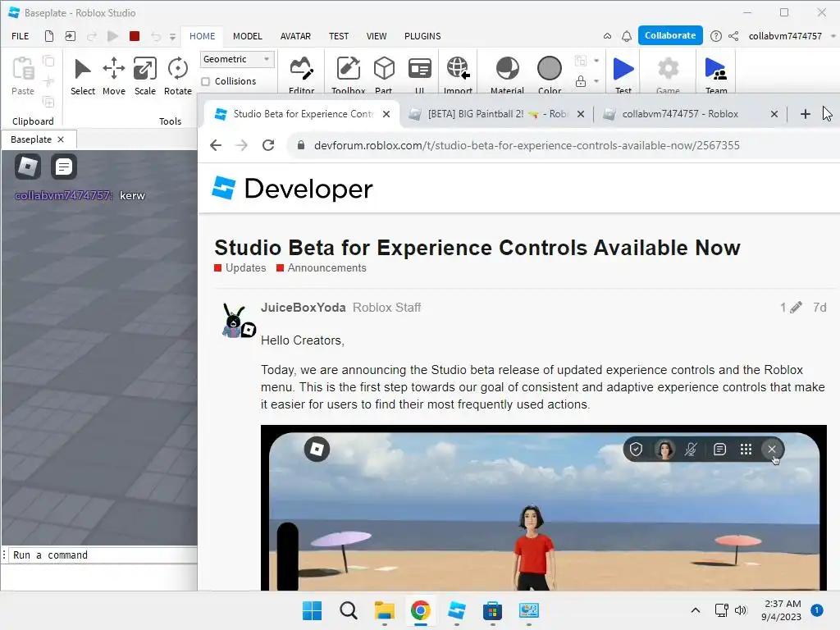Click the Roblox Developer logo

click(x=293, y=189)
